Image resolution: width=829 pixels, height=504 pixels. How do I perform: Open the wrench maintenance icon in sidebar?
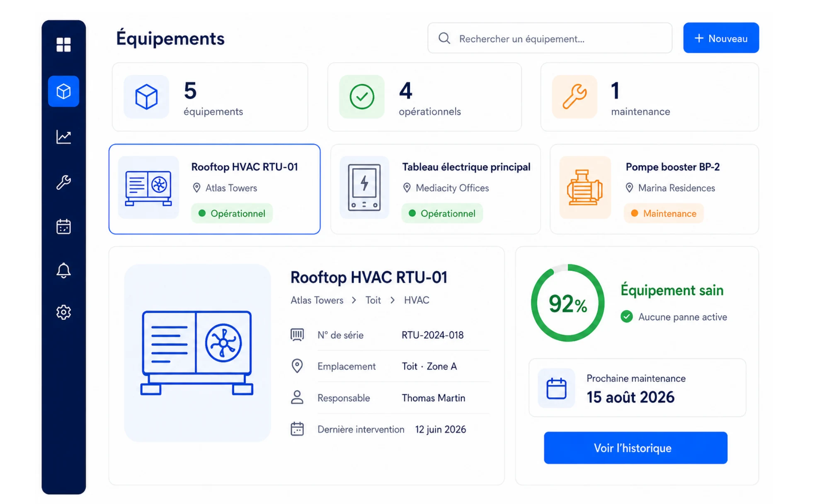[63, 182]
